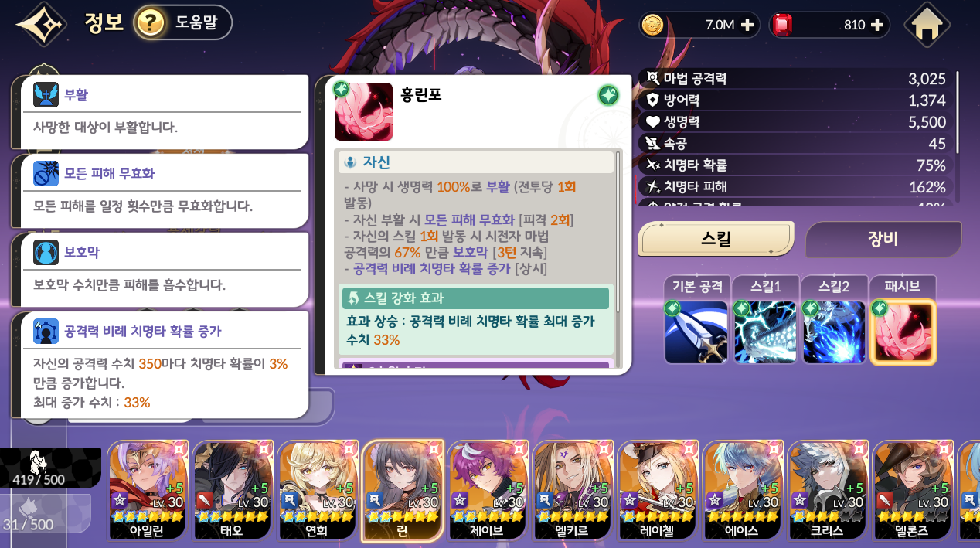This screenshot has width=980, height=548.
Task: Switch to the 장비 tab
Action: coord(883,239)
